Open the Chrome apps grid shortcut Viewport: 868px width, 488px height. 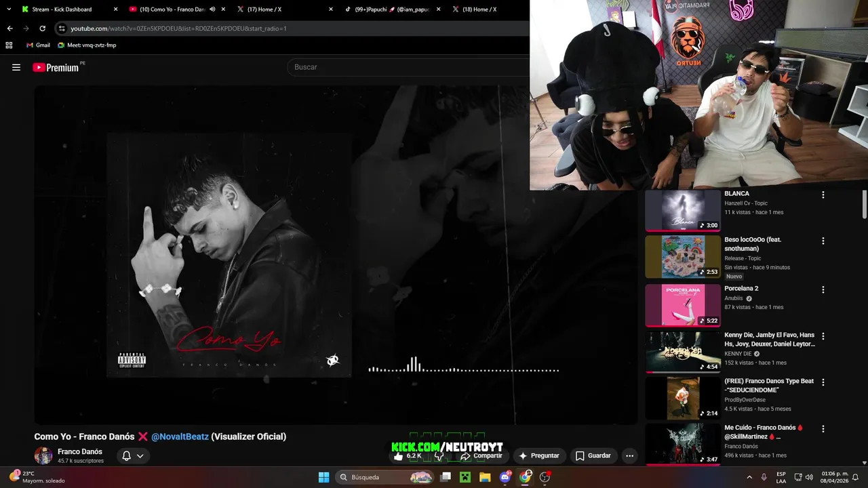pos(9,45)
